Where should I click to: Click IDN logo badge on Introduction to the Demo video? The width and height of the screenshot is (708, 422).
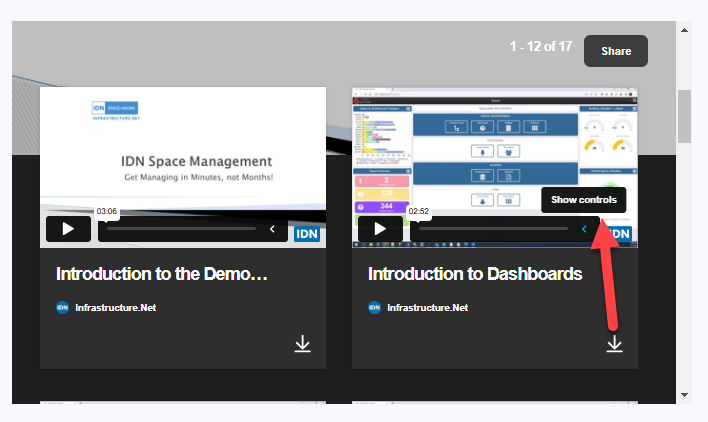click(307, 234)
